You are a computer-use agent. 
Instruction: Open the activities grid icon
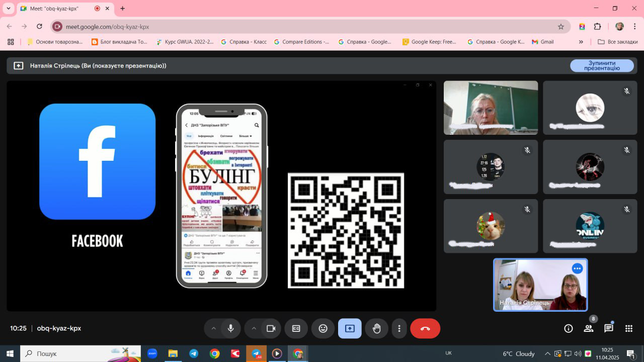click(x=629, y=328)
